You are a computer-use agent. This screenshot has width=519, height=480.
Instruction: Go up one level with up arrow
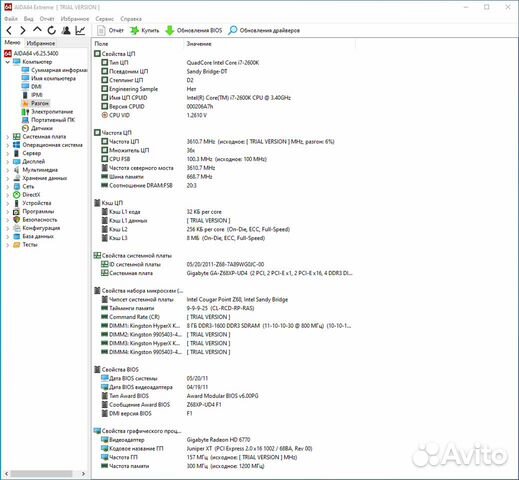[37, 30]
